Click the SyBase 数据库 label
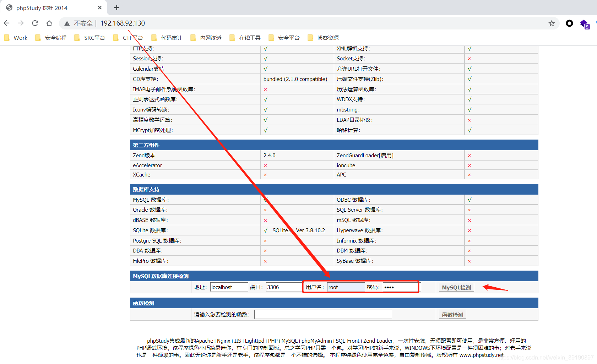The width and height of the screenshot is (597, 364). 355,261
